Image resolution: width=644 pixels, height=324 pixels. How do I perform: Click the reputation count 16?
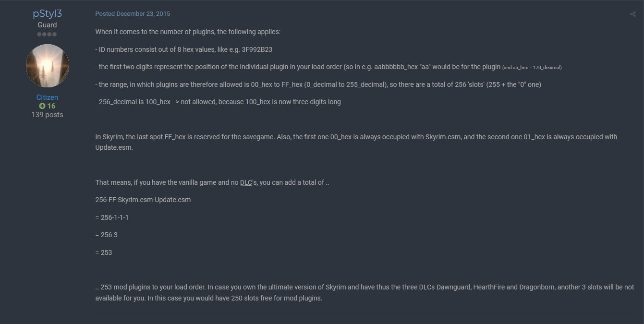coord(51,106)
